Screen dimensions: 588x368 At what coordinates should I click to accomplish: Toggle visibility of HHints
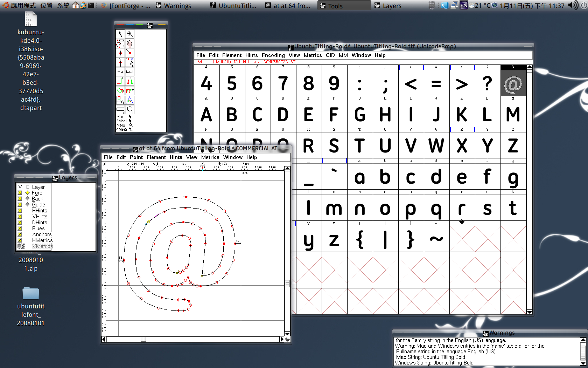pos(20,211)
